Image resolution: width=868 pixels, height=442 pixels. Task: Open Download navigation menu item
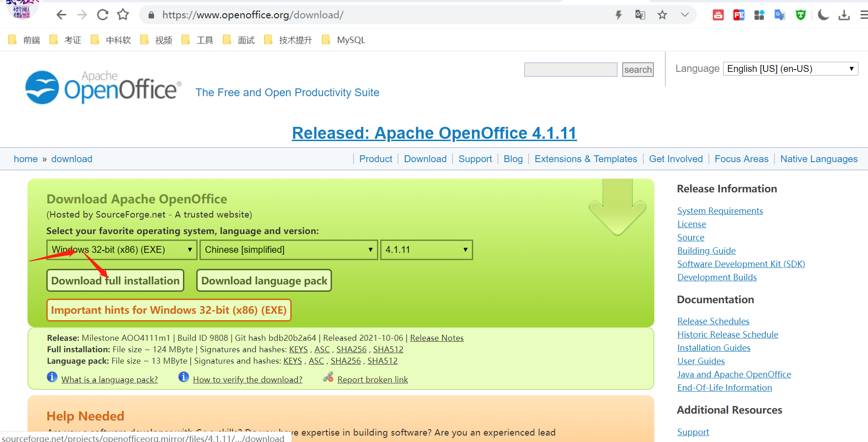(x=425, y=159)
